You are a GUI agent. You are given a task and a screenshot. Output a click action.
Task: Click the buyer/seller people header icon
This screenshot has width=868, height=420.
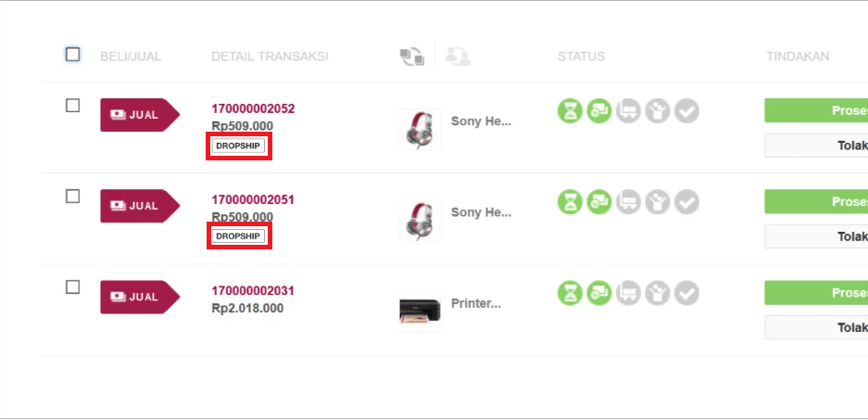[x=458, y=57]
